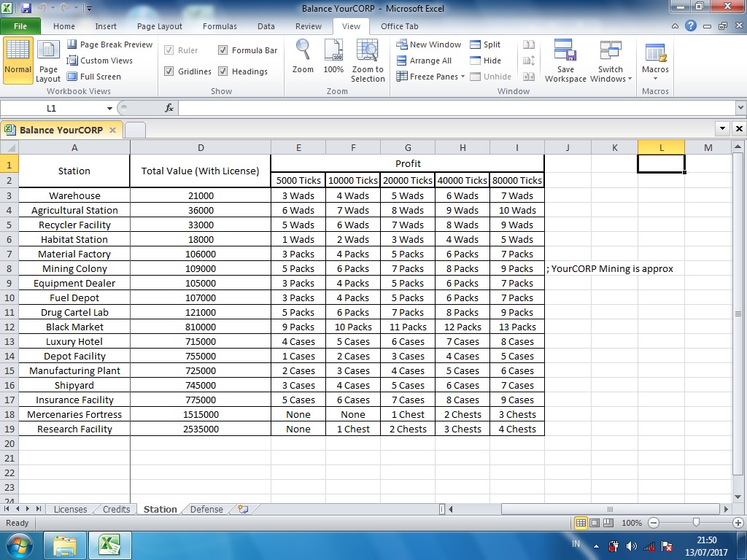Set zoom to 100% button
Image resolution: width=747 pixels, height=560 pixels.
333,57
